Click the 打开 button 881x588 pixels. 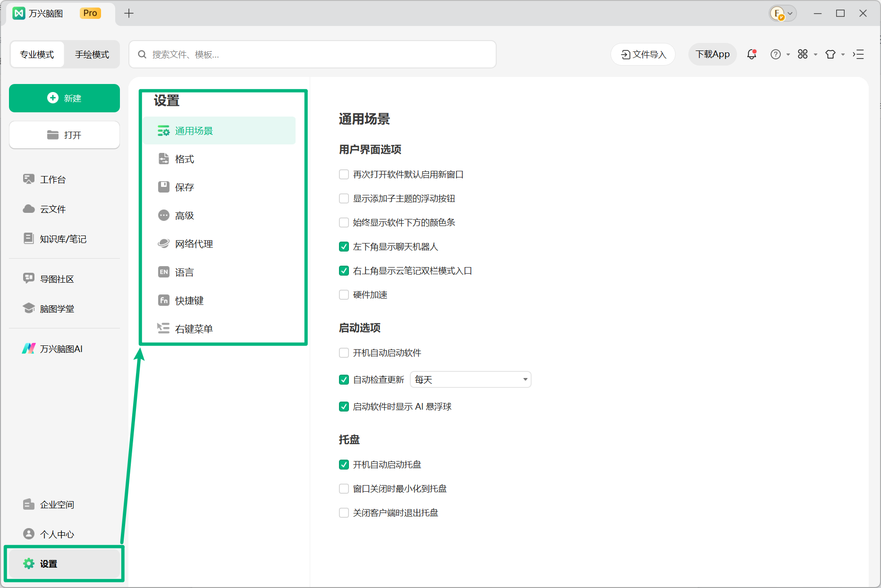[x=64, y=135]
